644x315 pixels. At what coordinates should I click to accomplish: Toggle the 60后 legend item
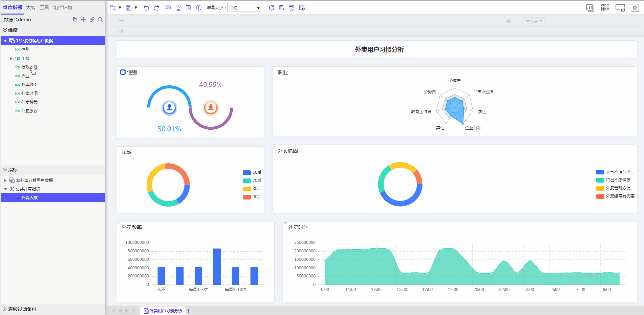point(252,172)
